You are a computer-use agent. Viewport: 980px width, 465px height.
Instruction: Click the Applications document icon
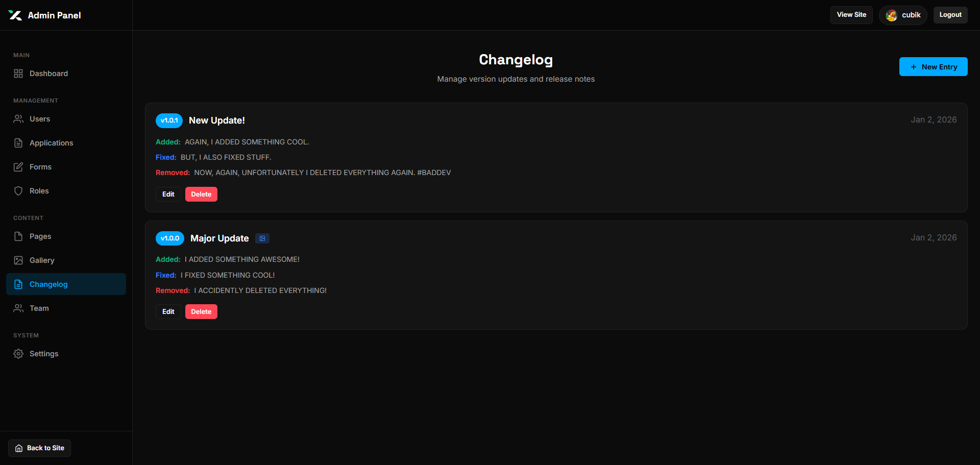[18, 143]
